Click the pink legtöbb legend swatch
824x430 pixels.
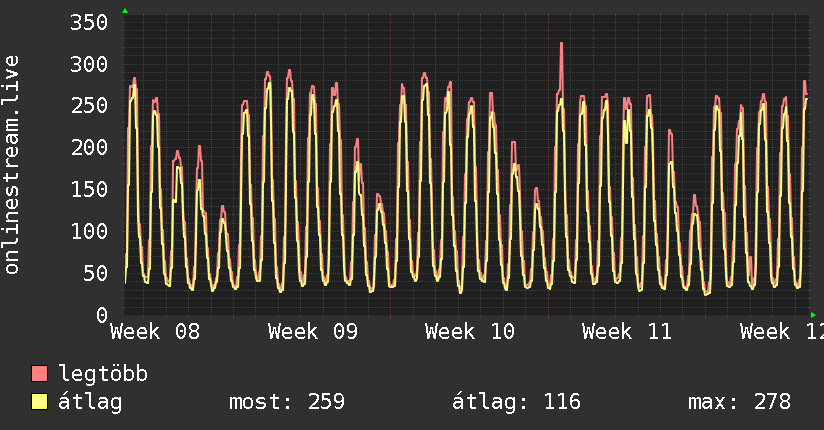point(39,373)
